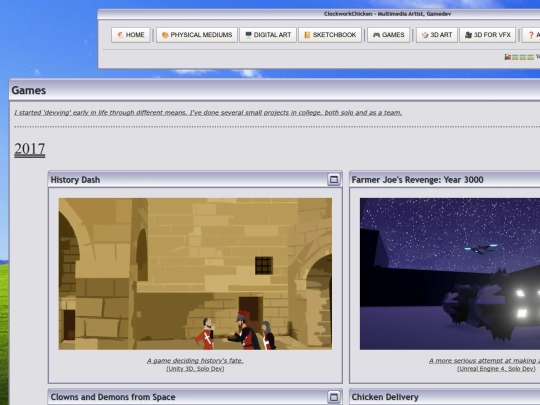This screenshot has height=405, width=540.
Task: Click the train animation icon
Action: click(519, 57)
